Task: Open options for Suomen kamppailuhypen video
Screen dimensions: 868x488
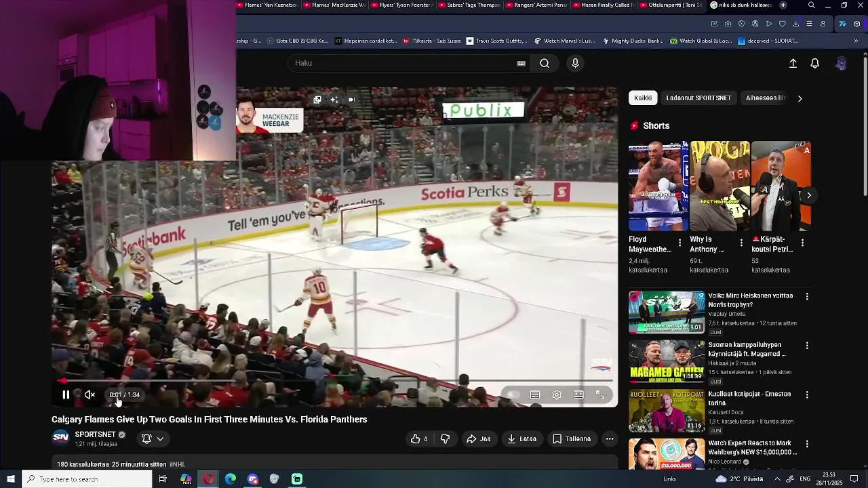Action: click(x=807, y=346)
